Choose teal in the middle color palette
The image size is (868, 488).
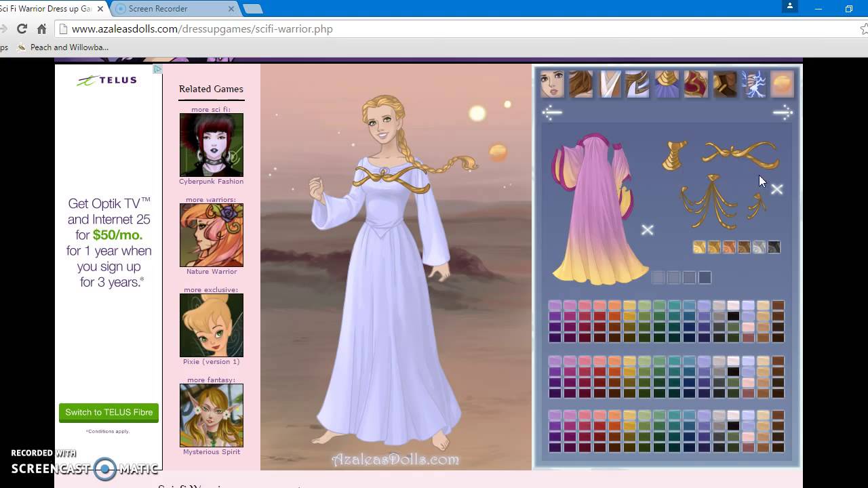(674, 361)
